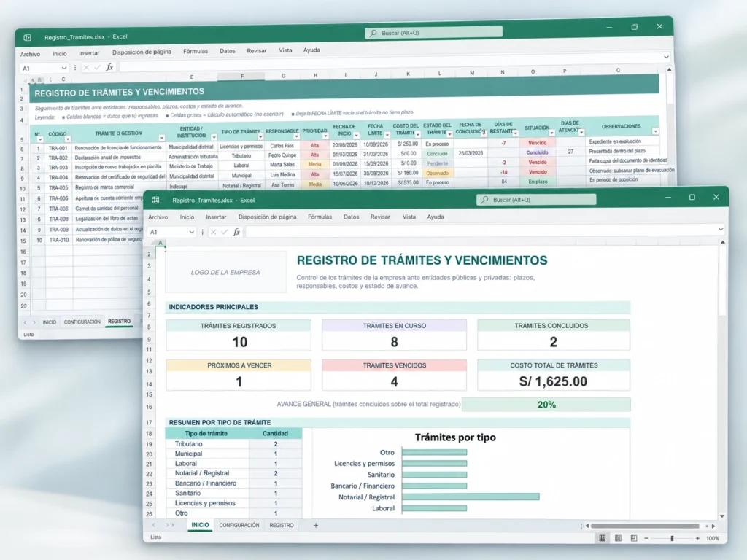The width and height of the screenshot is (747, 560).
Task: Click the fx insert function icon in front window
Action: (236, 232)
